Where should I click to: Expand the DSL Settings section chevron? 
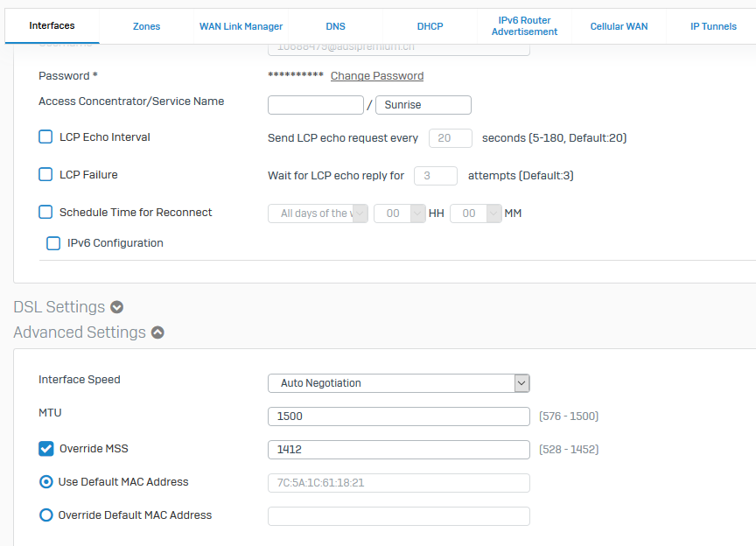(x=116, y=308)
